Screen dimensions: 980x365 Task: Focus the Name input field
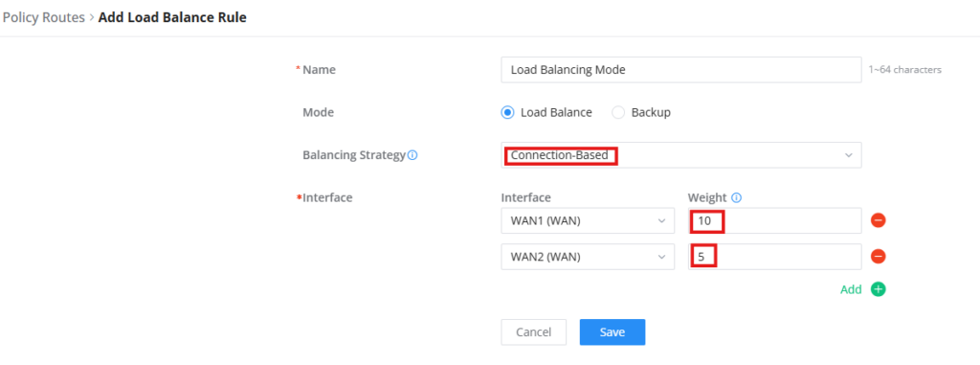(x=681, y=70)
